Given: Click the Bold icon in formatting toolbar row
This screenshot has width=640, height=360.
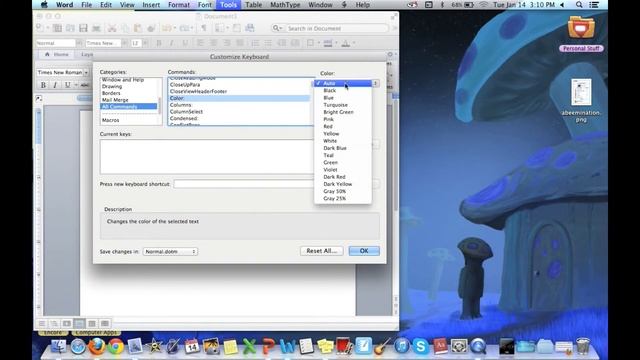Looking at the screenshot, I should coord(159,43).
